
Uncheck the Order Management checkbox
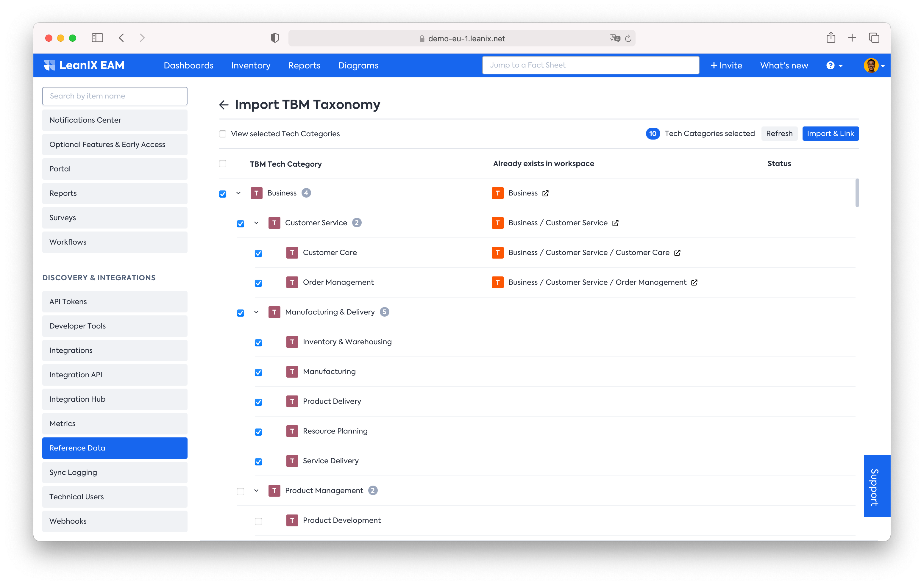[x=259, y=284]
